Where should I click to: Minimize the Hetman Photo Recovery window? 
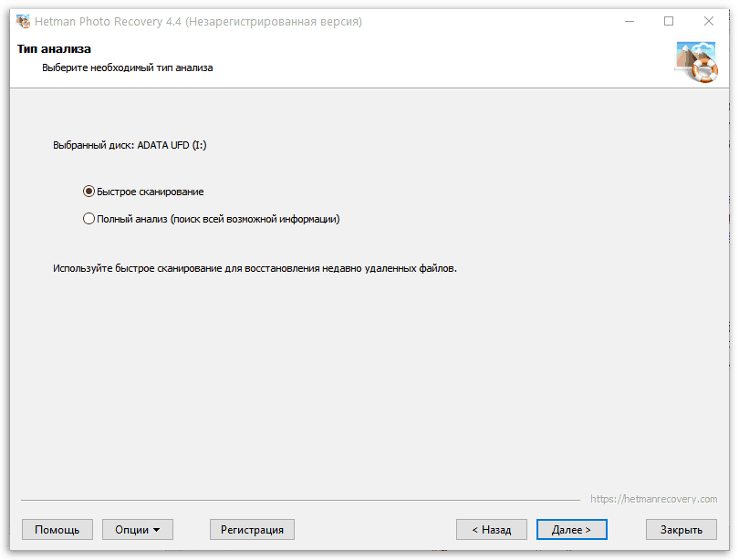[629, 21]
